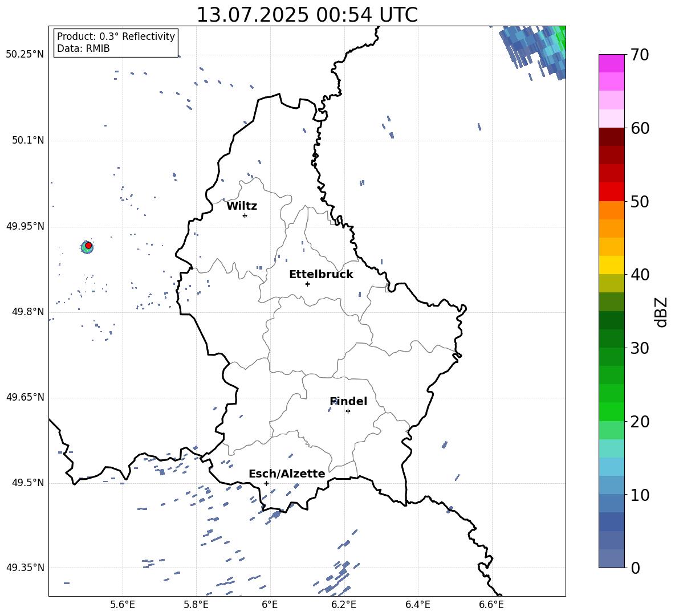Click the red radar dot near 49.95°N
This screenshot has height=616, width=675.
coord(88,246)
